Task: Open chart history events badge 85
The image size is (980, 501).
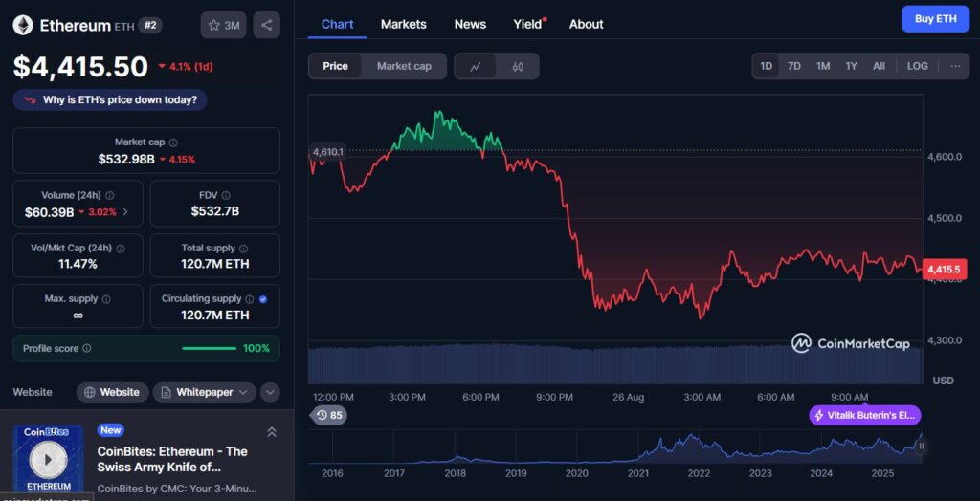Action: tap(329, 415)
